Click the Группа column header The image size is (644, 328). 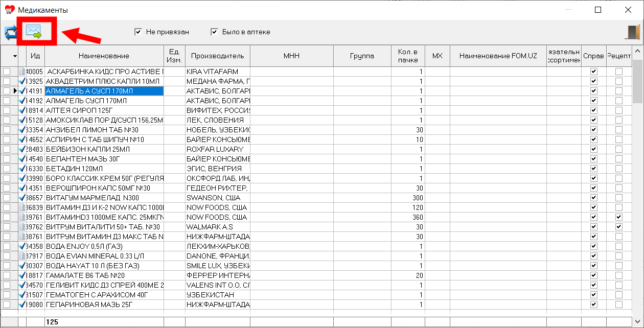tap(362, 56)
